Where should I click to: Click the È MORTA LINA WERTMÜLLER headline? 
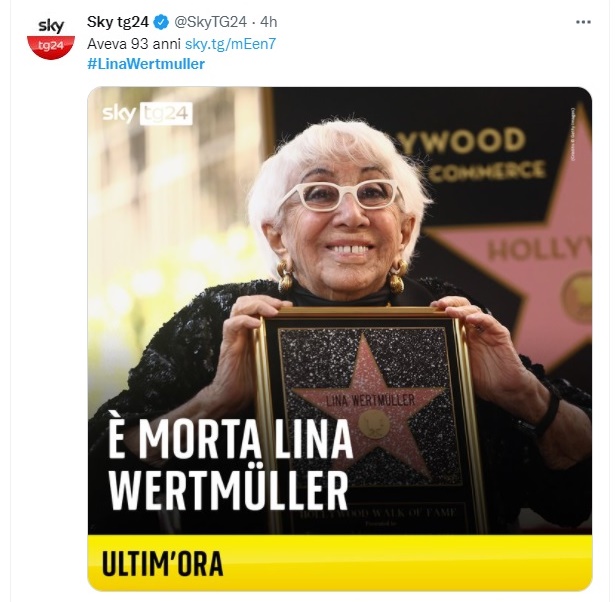pos(231,465)
